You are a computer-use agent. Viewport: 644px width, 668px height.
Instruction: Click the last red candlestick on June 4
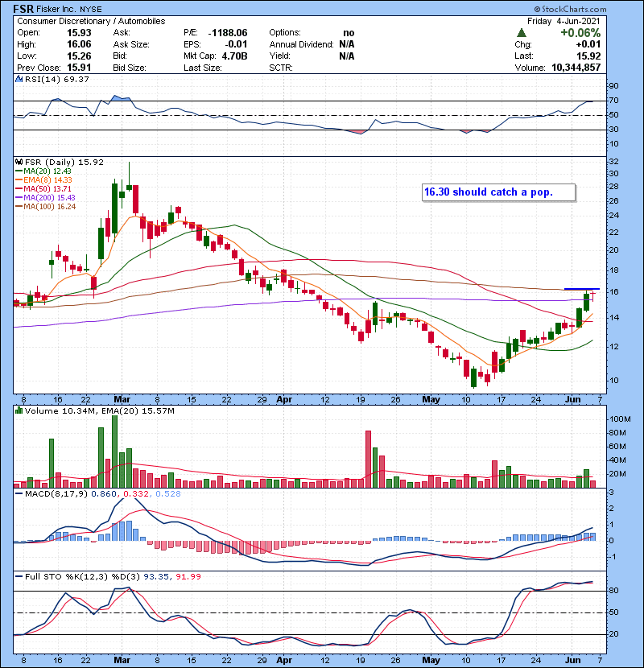(592, 294)
